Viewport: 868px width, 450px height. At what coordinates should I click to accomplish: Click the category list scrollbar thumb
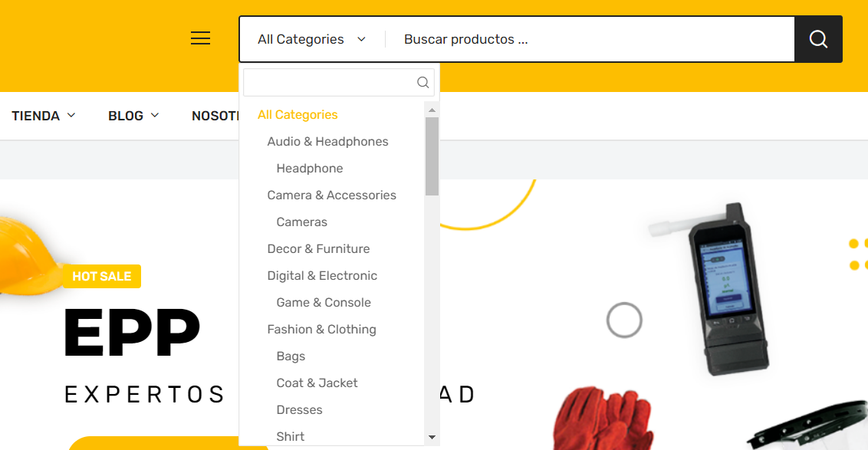(x=432, y=156)
